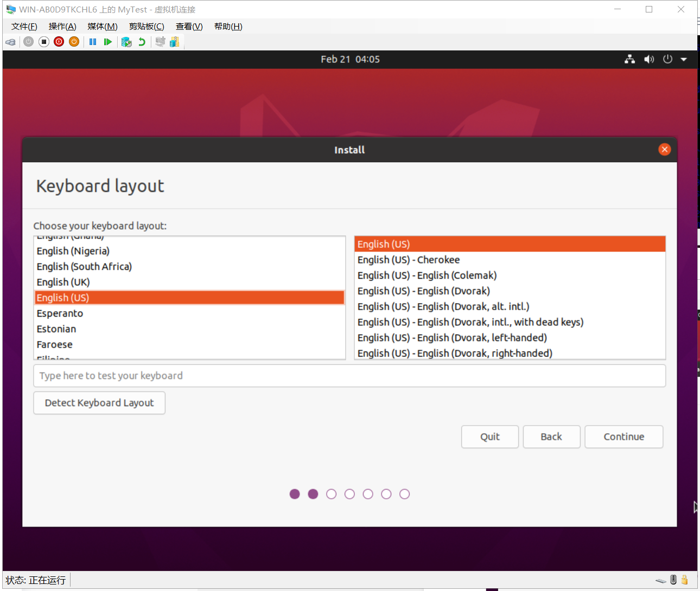
Task: Select English (US) - Cherokee variant
Action: [510, 260]
